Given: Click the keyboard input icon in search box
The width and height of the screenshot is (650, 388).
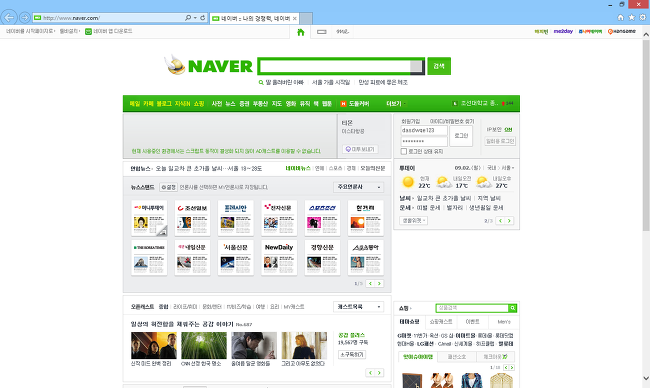Looking at the screenshot, I should pyautogui.click(x=416, y=66).
